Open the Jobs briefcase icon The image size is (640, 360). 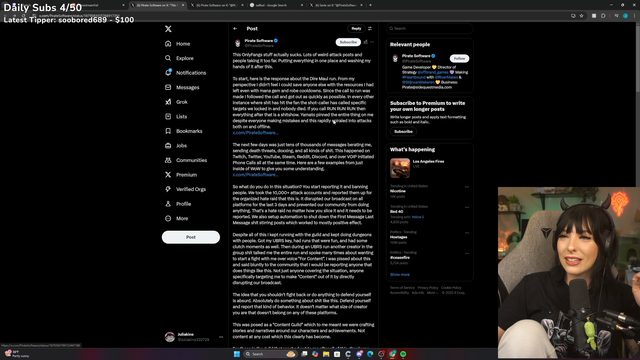pyautogui.click(x=168, y=146)
